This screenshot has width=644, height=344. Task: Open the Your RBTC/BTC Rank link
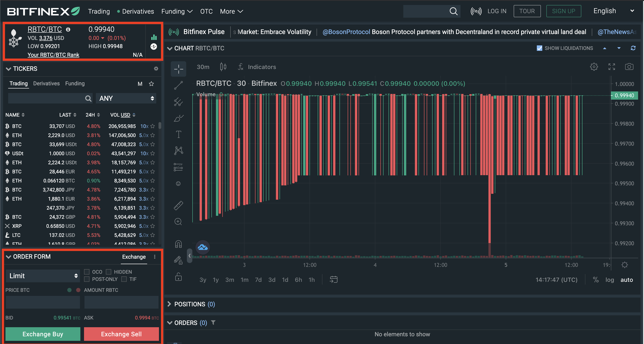pos(53,55)
